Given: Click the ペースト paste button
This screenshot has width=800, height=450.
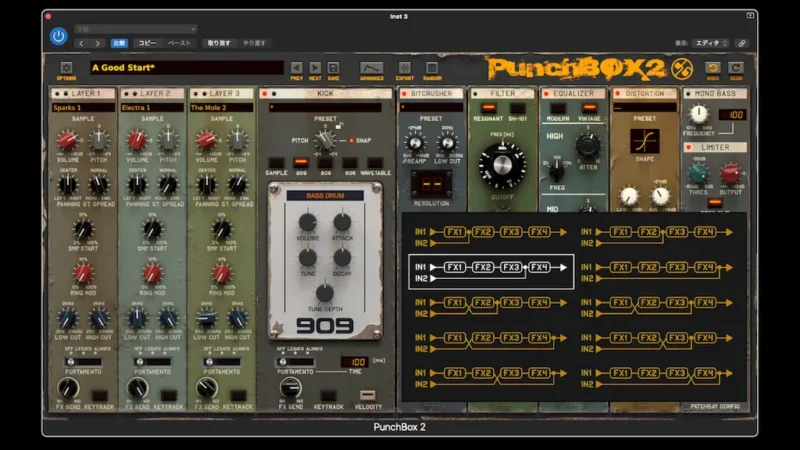Looking at the screenshot, I should [x=179, y=43].
